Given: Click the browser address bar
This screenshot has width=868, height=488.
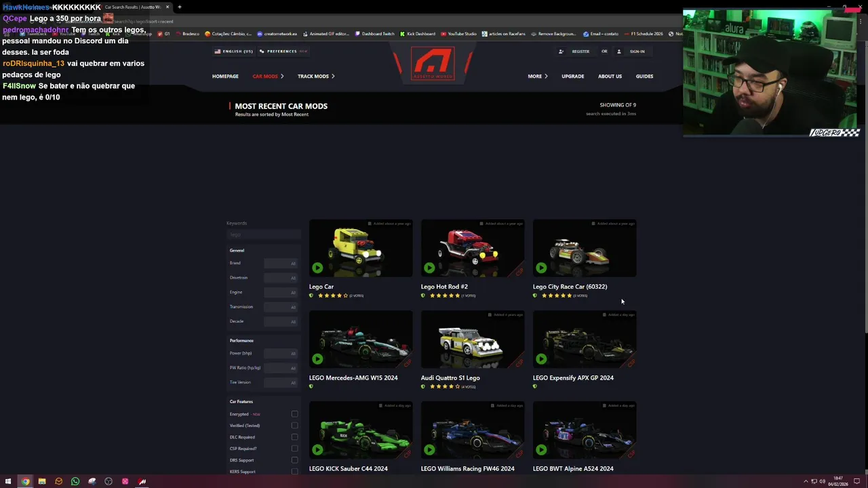Looking at the screenshot, I should (x=407, y=21).
